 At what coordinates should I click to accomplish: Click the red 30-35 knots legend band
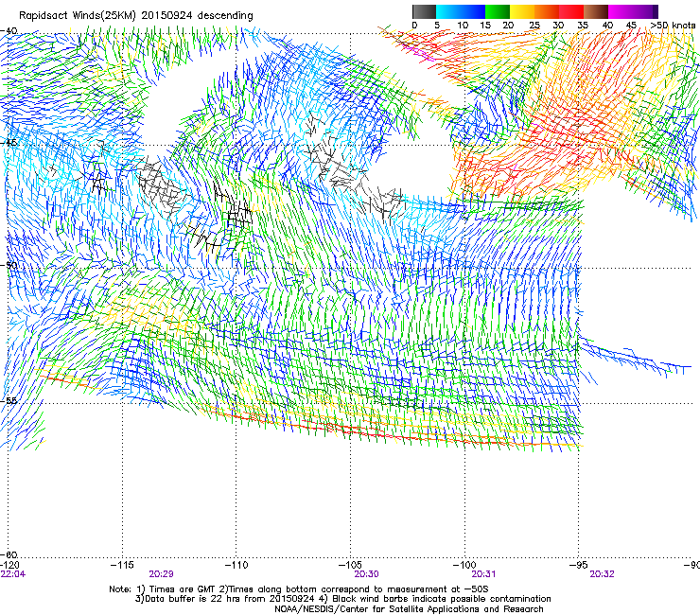pyautogui.click(x=571, y=11)
